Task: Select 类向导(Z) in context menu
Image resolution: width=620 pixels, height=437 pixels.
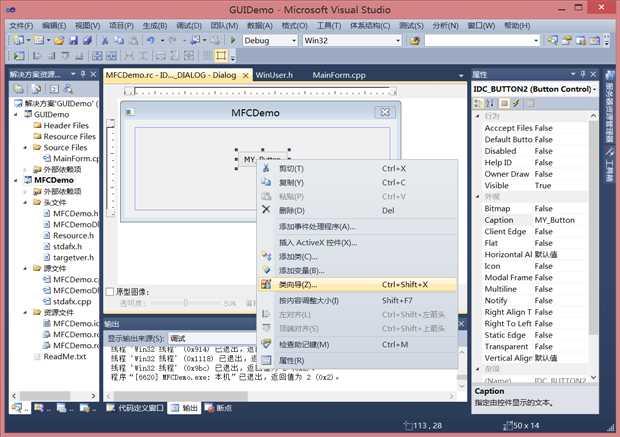Action: click(x=357, y=284)
